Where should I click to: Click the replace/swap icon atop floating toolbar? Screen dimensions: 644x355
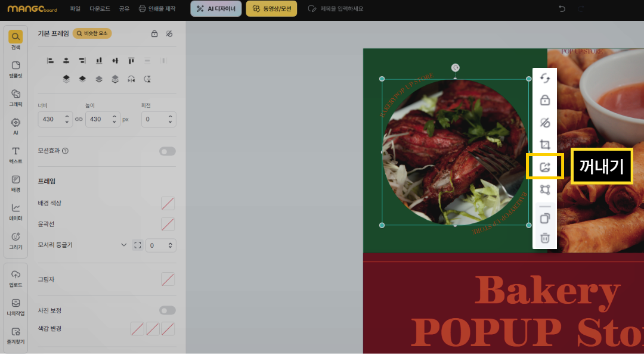point(544,79)
